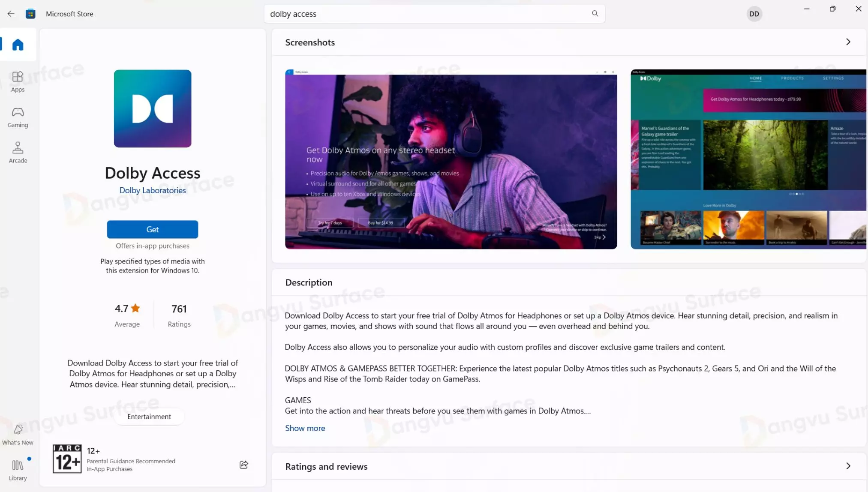Click the ARC 12+ age rating badge
Screen dimensions: 868x492
point(67,459)
